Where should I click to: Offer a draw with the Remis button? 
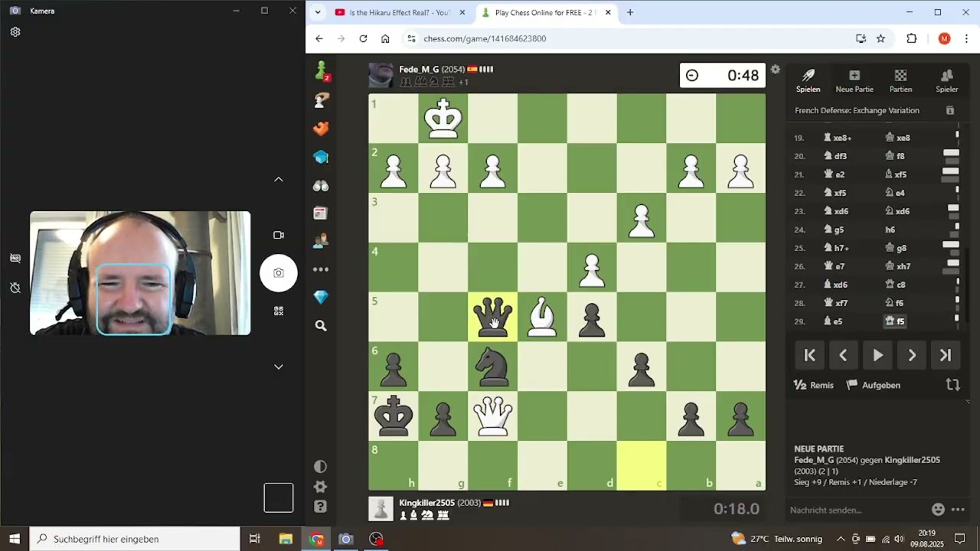click(814, 385)
